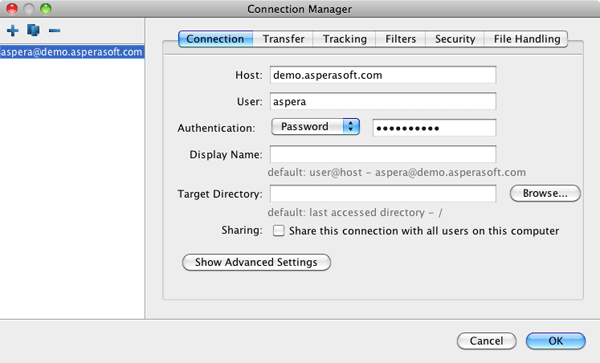
Task: Browse for a target directory
Action: point(545,194)
